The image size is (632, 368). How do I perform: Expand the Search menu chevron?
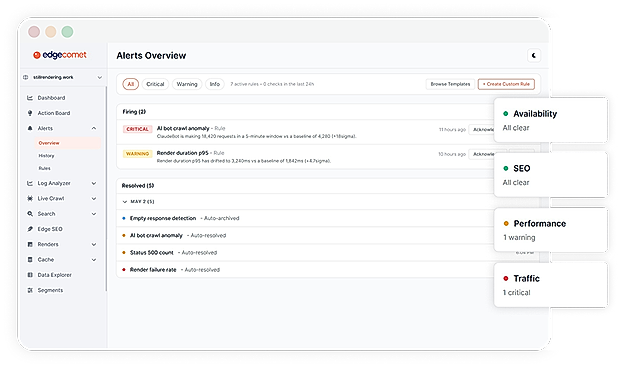[x=94, y=214]
